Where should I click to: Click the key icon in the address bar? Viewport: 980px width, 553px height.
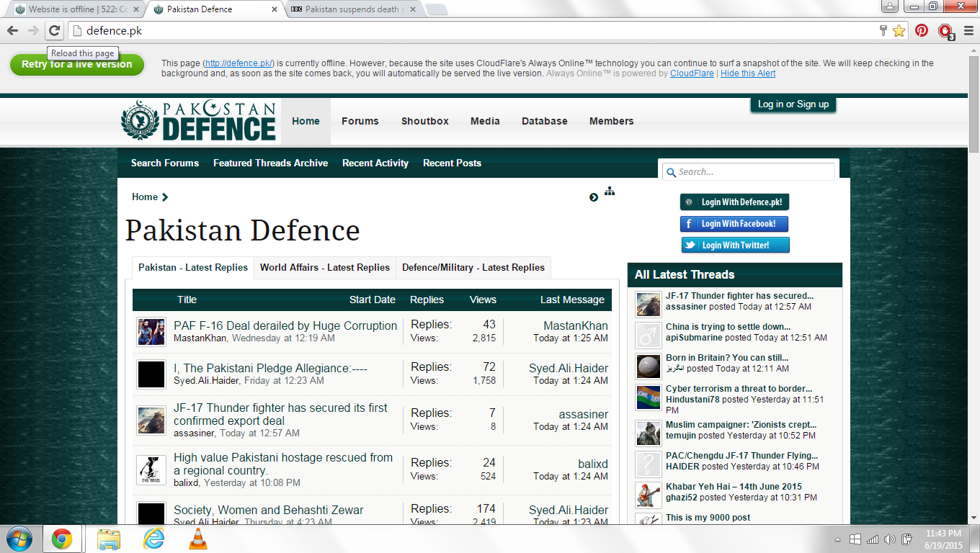click(x=883, y=30)
